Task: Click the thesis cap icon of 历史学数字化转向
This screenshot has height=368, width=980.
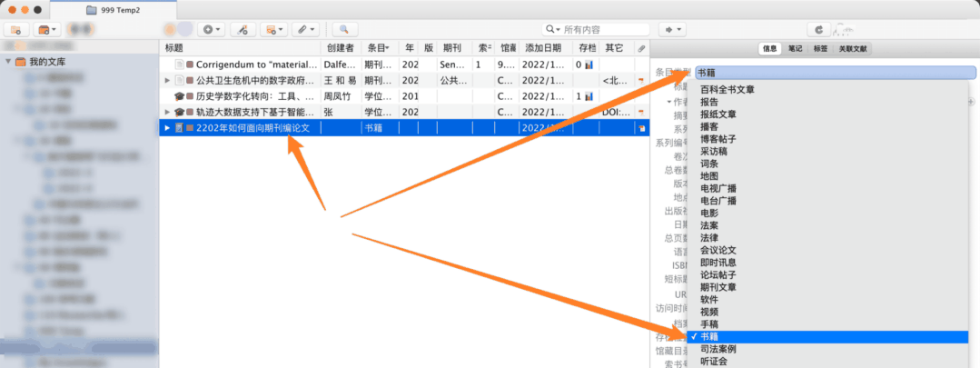Action: [179, 96]
